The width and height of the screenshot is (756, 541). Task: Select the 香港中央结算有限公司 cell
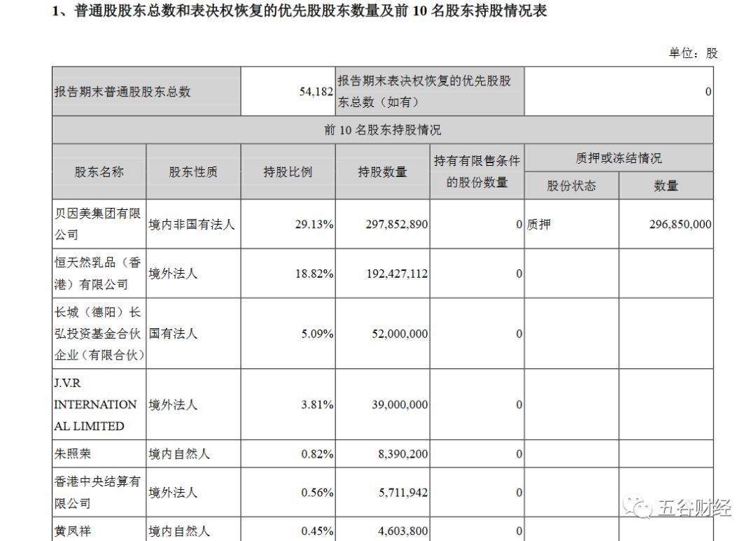[x=99, y=492]
